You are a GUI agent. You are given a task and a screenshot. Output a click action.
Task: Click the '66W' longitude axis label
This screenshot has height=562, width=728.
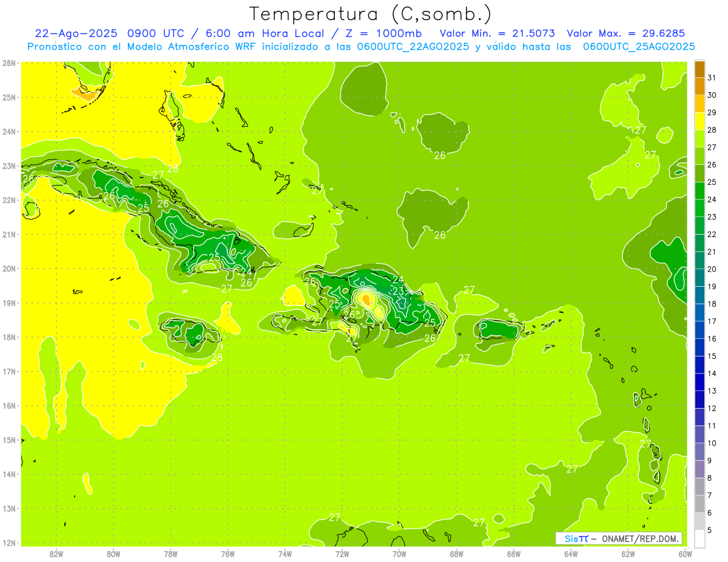click(x=513, y=554)
